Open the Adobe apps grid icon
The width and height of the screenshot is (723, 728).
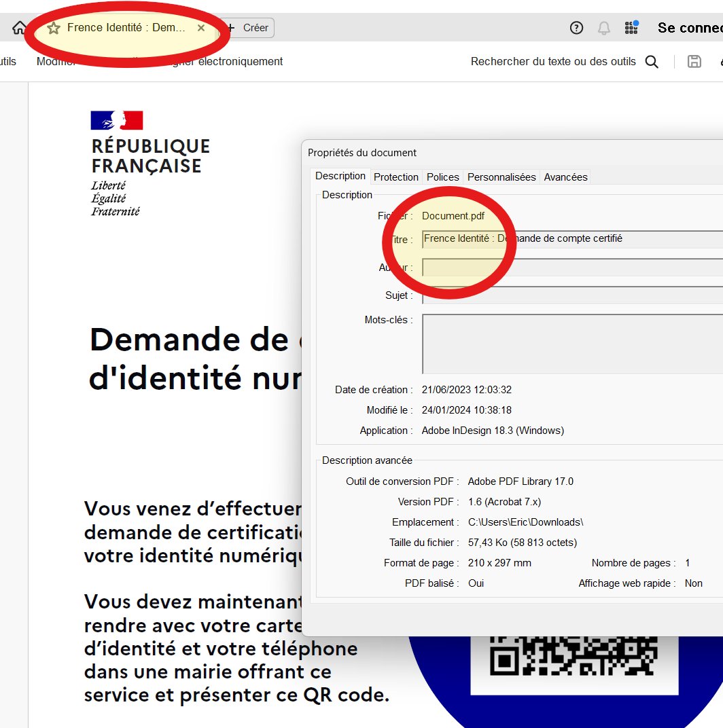coord(631,28)
